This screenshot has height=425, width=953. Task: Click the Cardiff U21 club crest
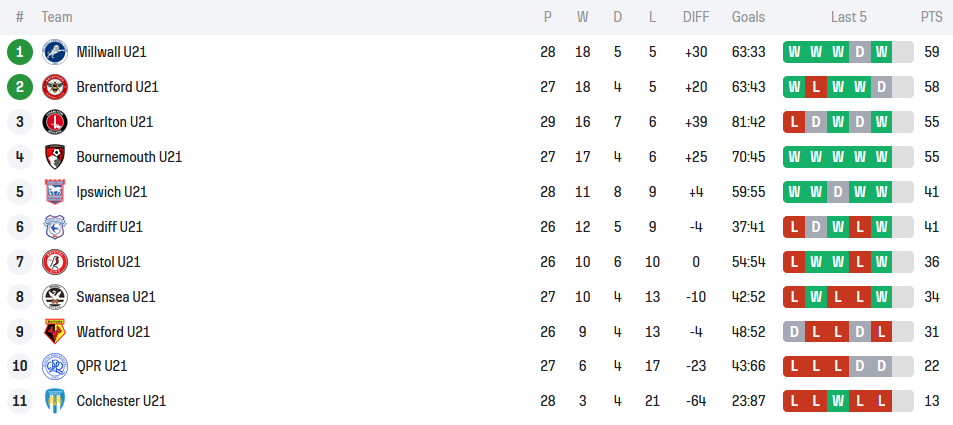(54, 227)
